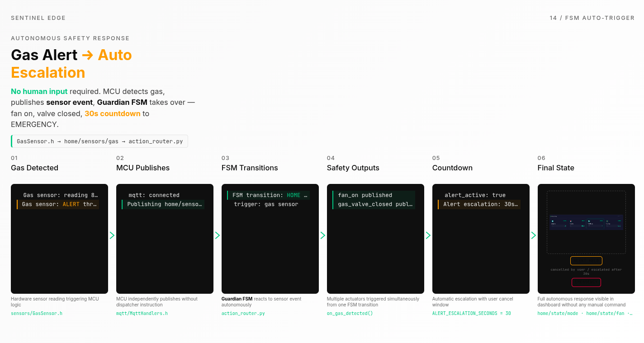This screenshot has height=343, width=644.
Task: Click the mqtt/MqttHandlers.h file reference
Action: click(x=142, y=313)
